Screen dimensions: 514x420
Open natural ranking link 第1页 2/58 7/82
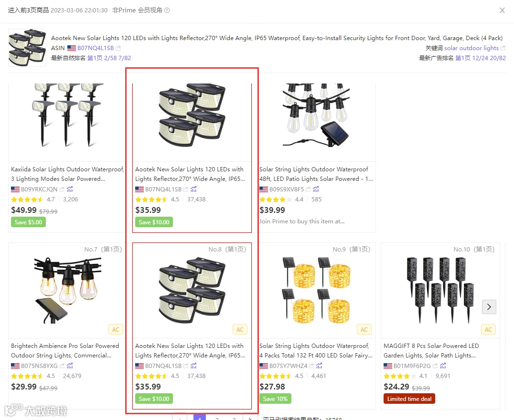pos(109,58)
